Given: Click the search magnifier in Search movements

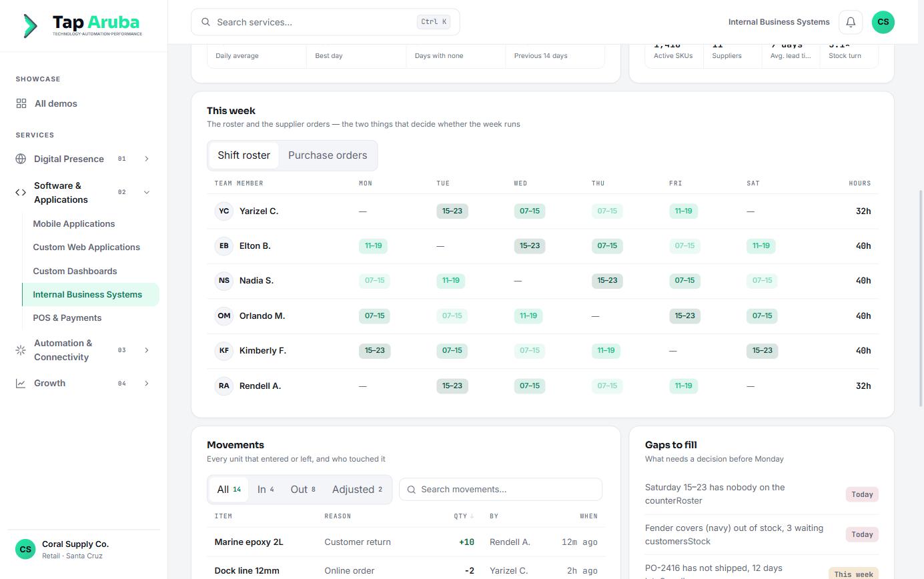Looking at the screenshot, I should pos(411,490).
